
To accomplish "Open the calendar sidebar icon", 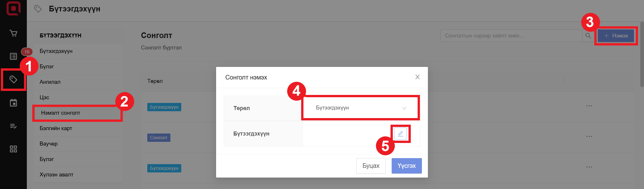I will [x=13, y=103].
